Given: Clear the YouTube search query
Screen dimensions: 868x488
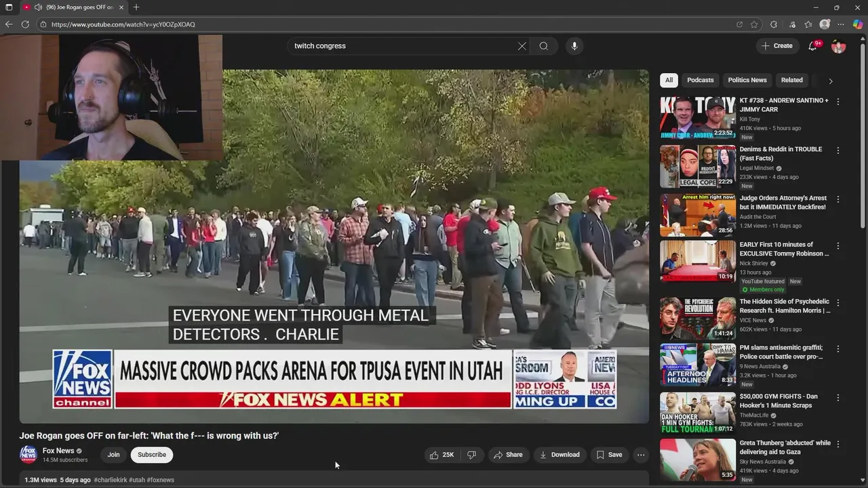Looking at the screenshot, I should point(522,46).
